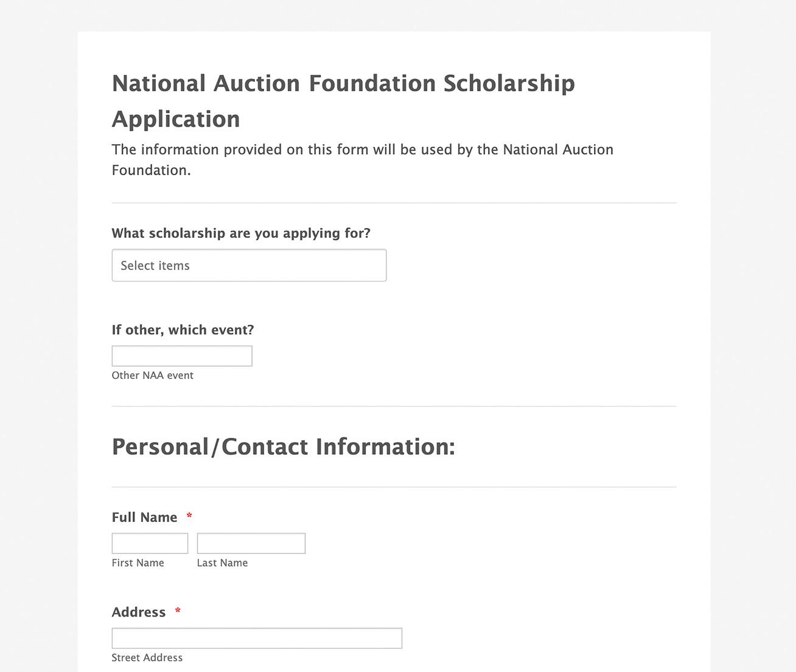Open the scholarship 'Select items' dropdown

pyautogui.click(x=249, y=265)
